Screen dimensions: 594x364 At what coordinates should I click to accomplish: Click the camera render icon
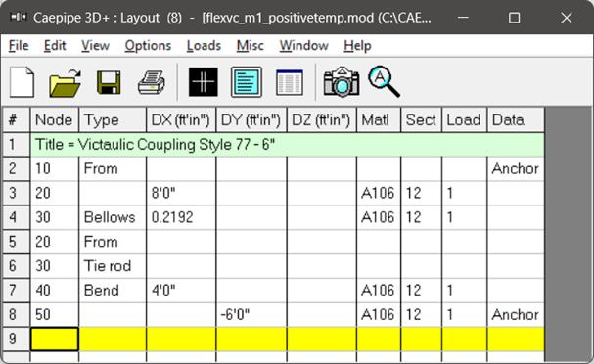[x=342, y=82]
